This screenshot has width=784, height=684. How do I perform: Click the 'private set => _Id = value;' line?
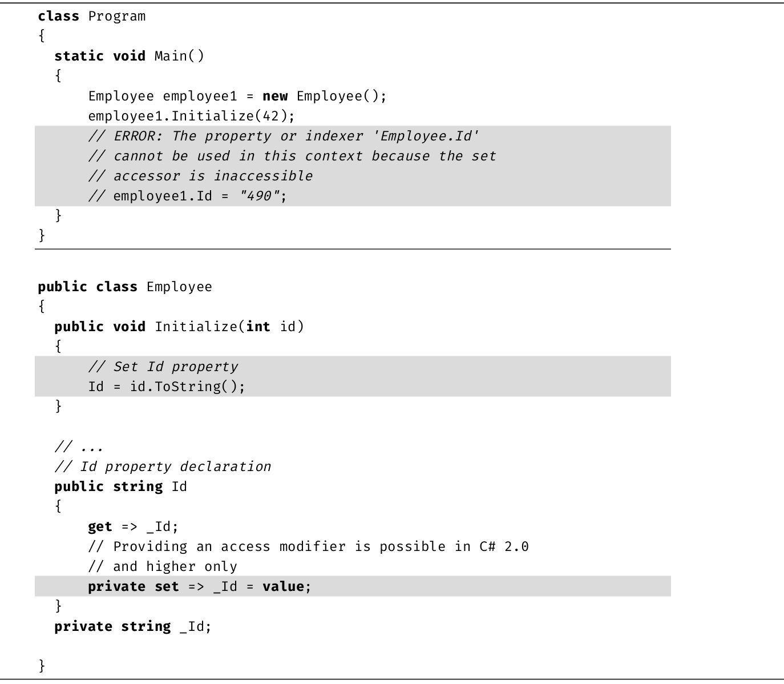pyautogui.click(x=200, y=586)
